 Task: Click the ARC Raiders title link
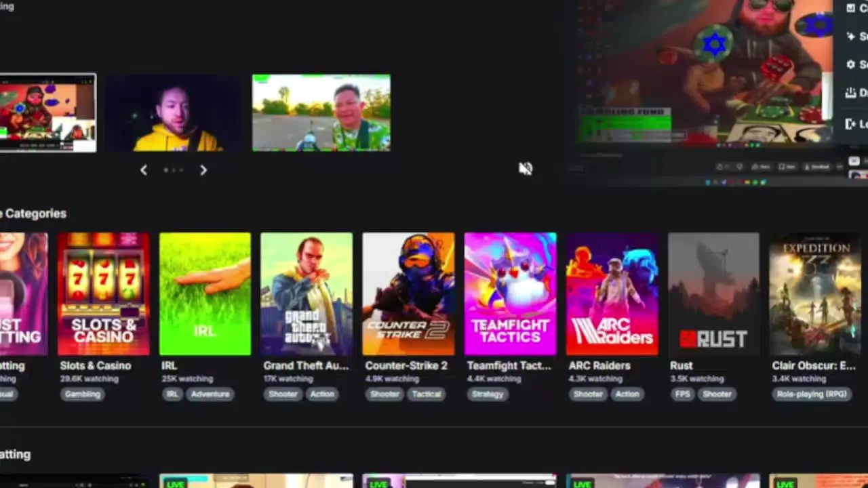pos(599,365)
